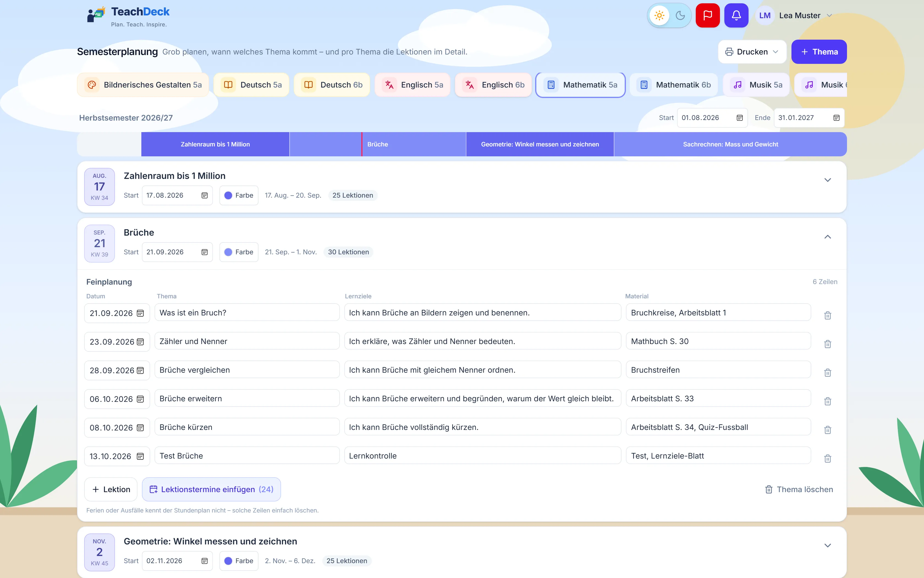Image resolution: width=924 pixels, height=578 pixels.
Task: Click the red flag icon button
Action: (708, 16)
